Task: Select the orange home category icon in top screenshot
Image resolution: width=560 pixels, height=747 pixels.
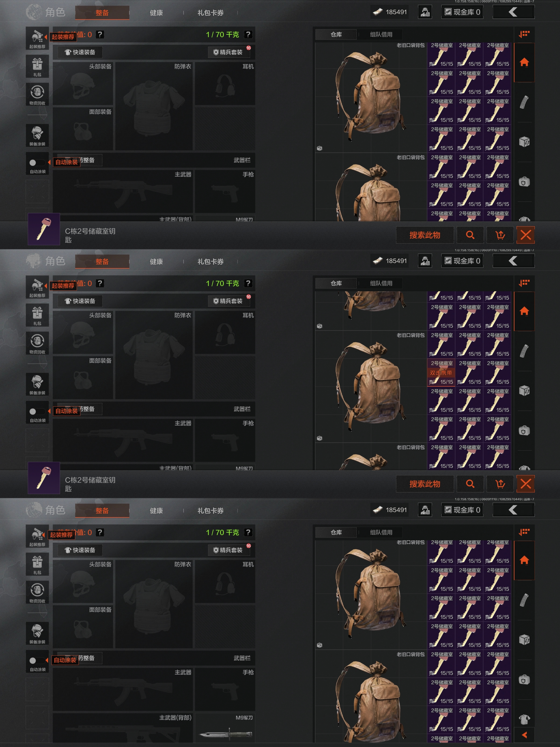Action: (x=524, y=63)
